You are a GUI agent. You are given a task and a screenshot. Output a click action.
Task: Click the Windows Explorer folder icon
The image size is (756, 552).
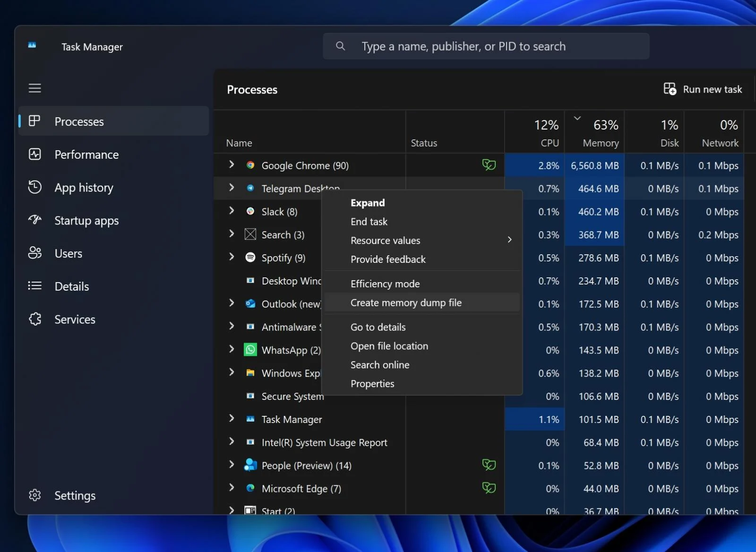pos(250,373)
